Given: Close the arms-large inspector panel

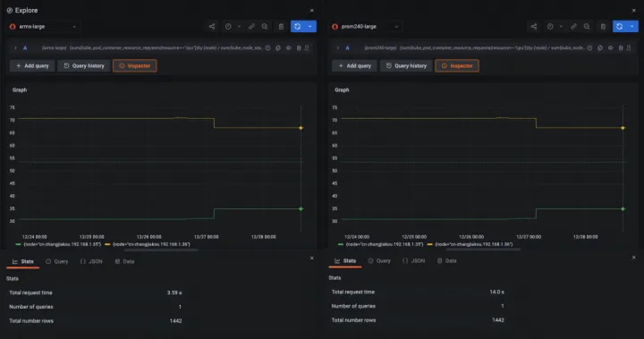Looking at the screenshot, I should tap(312, 258).
